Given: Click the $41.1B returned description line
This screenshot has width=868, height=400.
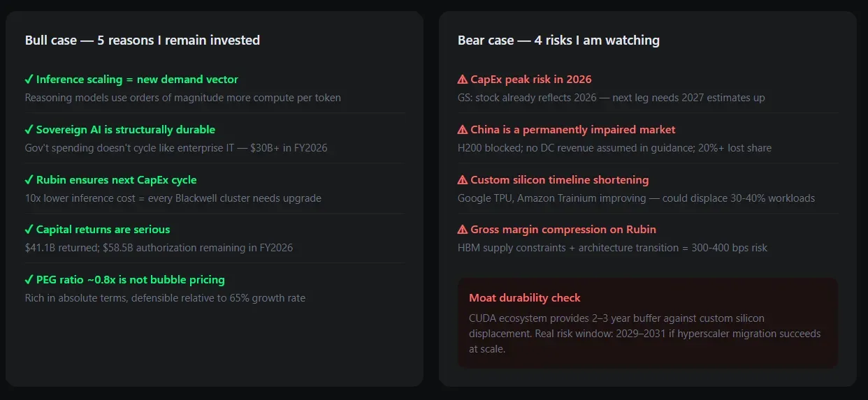Looking at the screenshot, I should pos(159,248).
